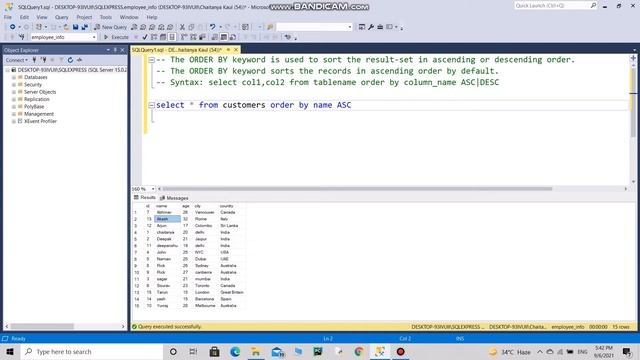
Task: Click the Copy icon in the toolbar
Action: (191, 27)
